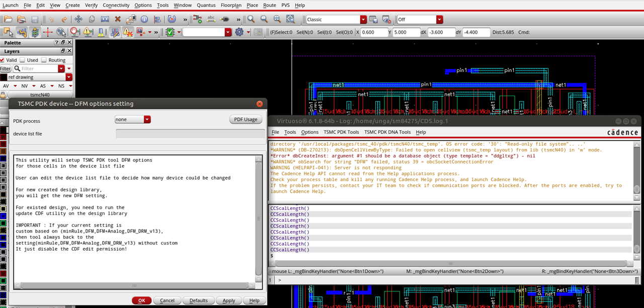Click the Create Instance icon
Viewport: 644px width, 308px height.
(x=198, y=19)
